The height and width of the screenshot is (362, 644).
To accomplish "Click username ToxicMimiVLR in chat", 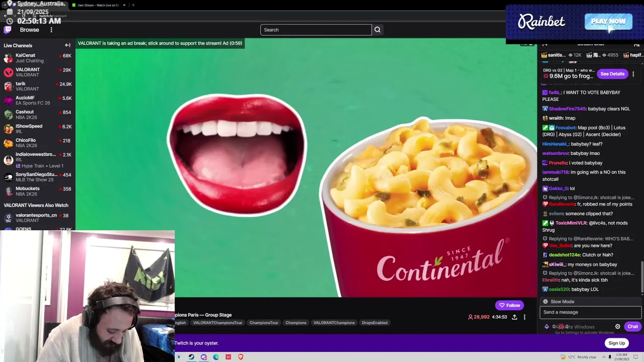I will point(571,223).
